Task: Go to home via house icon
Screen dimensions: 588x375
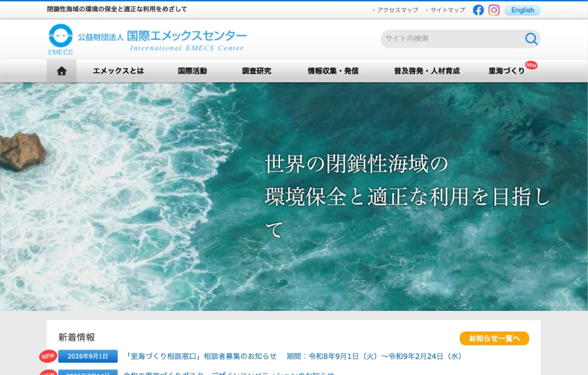Action: pos(62,71)
